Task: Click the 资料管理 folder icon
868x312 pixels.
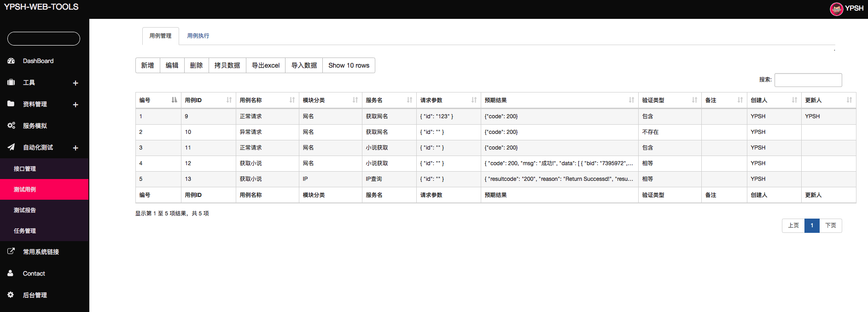Action: tap(11, 104)
